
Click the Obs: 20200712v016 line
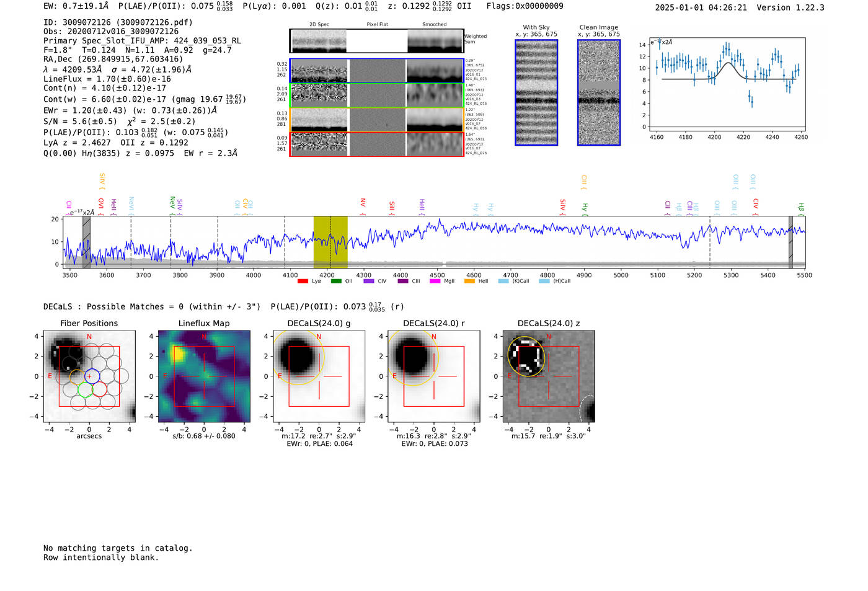[x=111, y=32]
